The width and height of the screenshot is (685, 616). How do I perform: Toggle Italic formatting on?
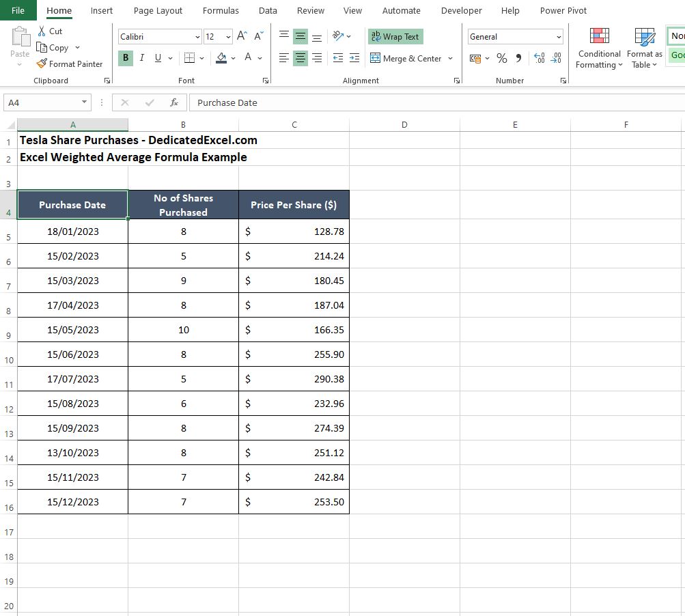click(x=142, y=58)
